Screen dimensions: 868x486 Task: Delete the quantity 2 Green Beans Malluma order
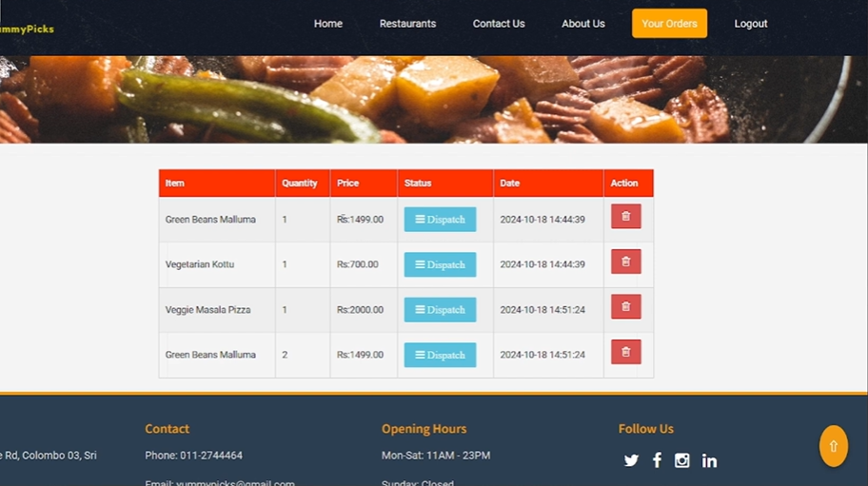[626, 352]
